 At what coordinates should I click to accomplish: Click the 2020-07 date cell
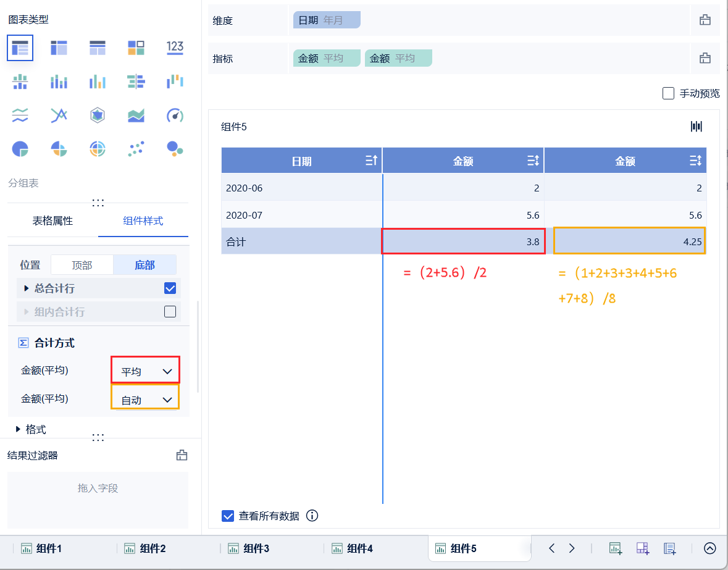click(302, 215)
